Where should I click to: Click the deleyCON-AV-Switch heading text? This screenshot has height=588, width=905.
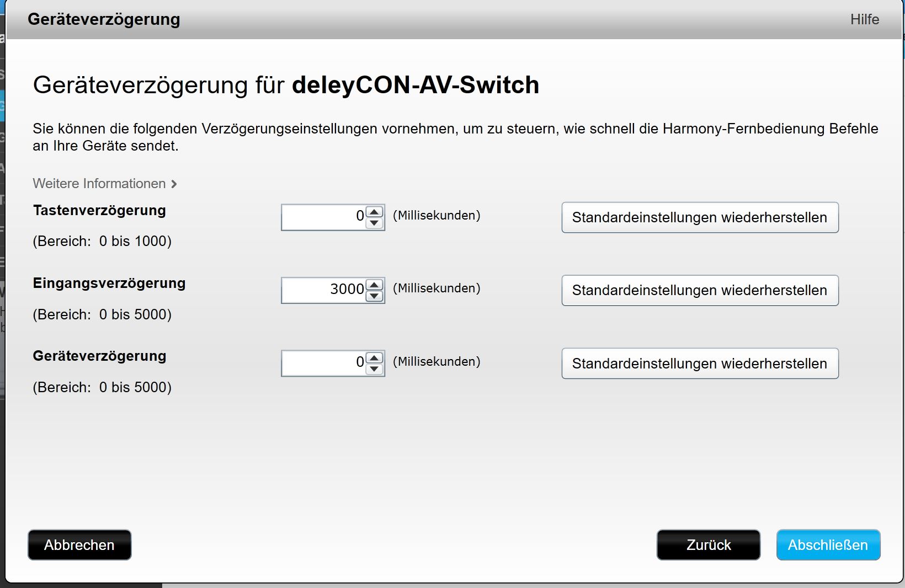pos(415,85)
